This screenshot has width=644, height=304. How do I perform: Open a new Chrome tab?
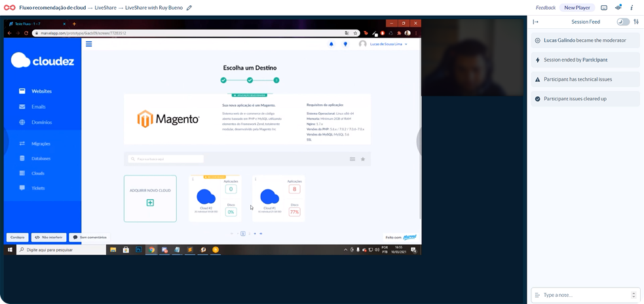(74, 24)
